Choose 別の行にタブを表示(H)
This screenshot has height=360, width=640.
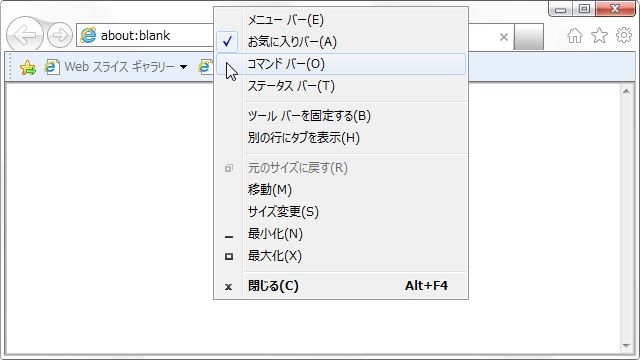pyautogui.click(x=341, y=138)
